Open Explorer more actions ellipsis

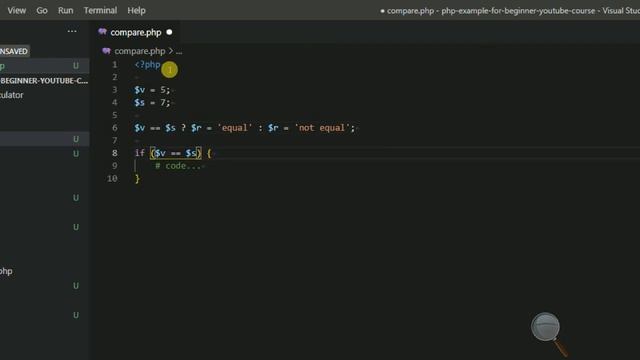(72, 31)
